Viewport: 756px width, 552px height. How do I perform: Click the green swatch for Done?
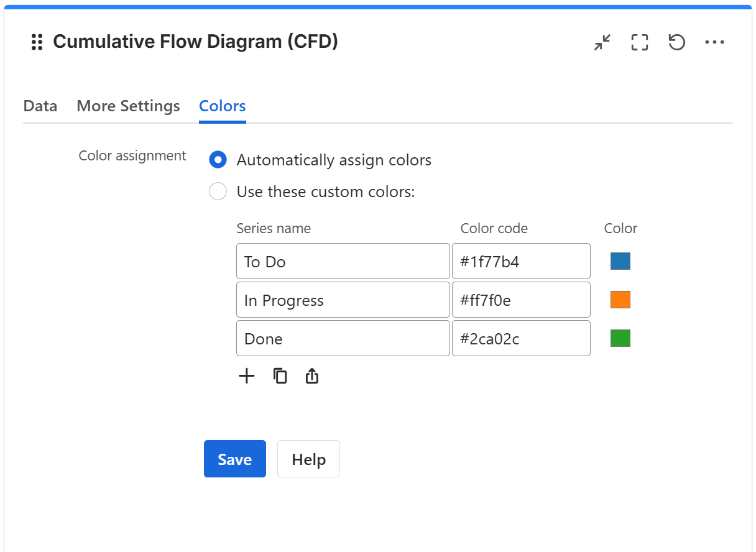tap(620, 338)
